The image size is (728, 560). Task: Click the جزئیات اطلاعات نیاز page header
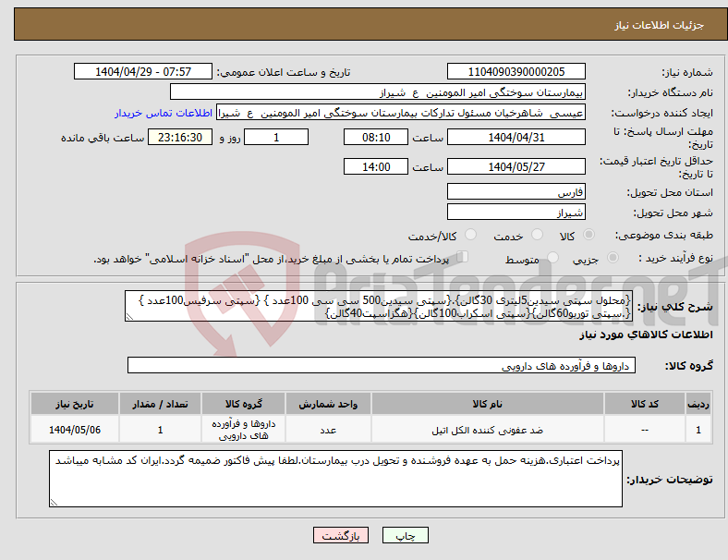660,25
